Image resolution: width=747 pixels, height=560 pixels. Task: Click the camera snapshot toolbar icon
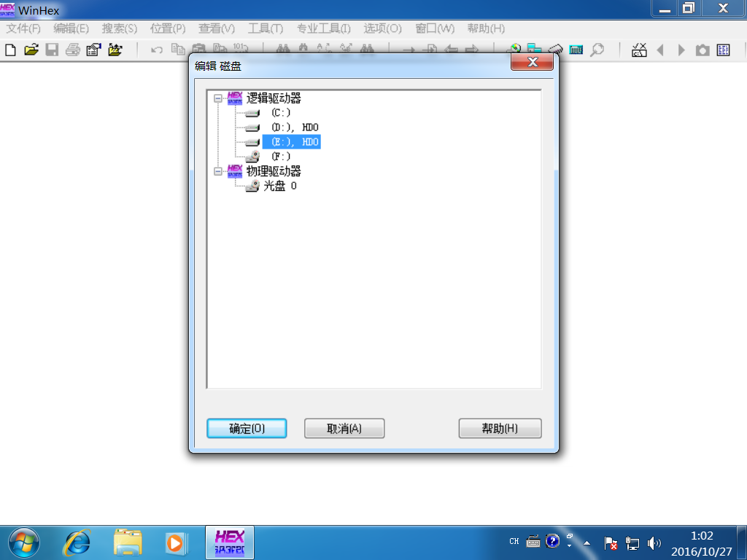(703, 50)
